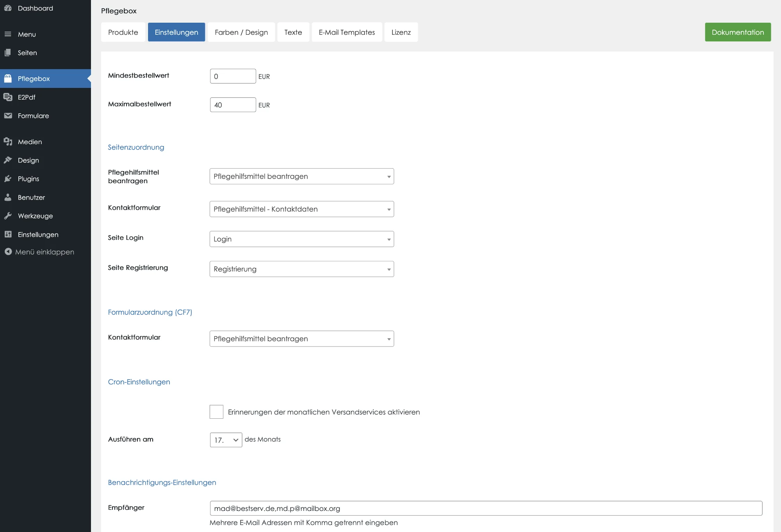Click the Empfänger email address field

[x=485, y=508]
